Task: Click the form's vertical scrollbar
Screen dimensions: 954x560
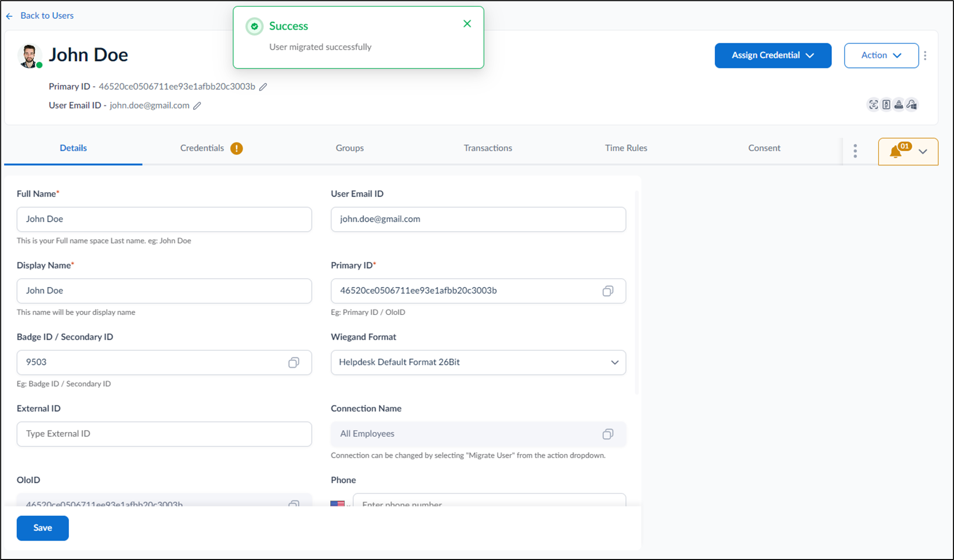Action: tap(637, 293)
